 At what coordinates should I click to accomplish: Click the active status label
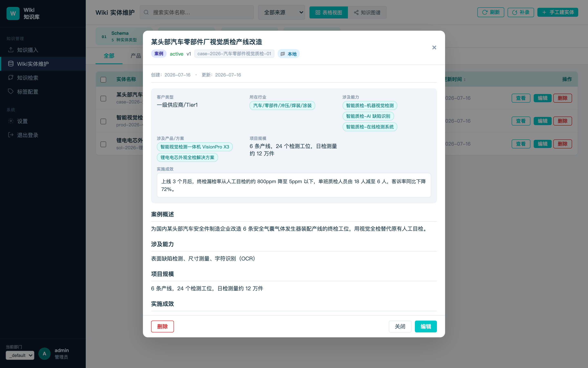tap(176, 54)
